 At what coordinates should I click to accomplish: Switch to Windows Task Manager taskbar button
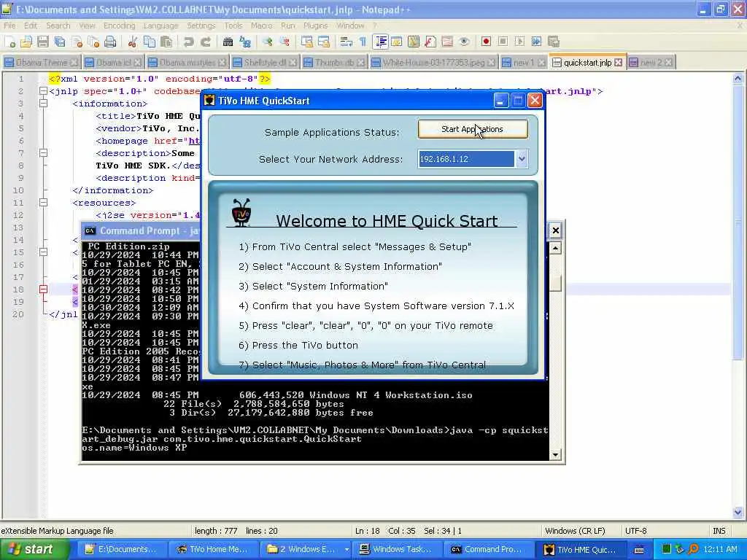[396, 549]
